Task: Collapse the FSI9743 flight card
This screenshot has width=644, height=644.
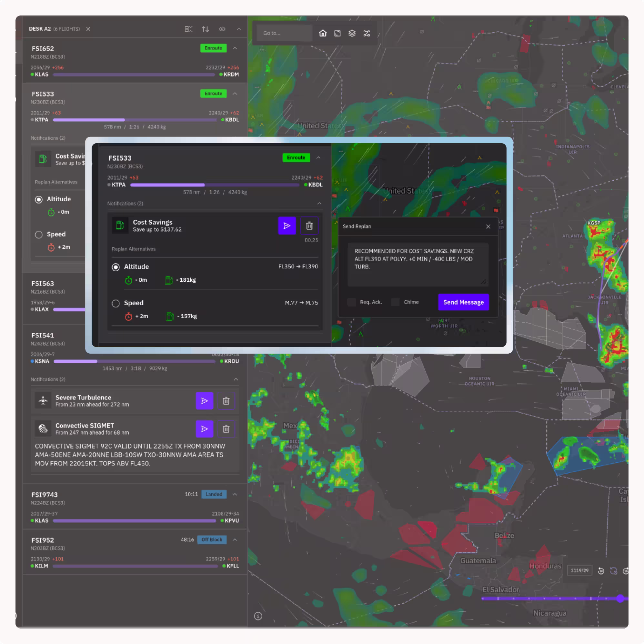Action: [x=235, y=494]
